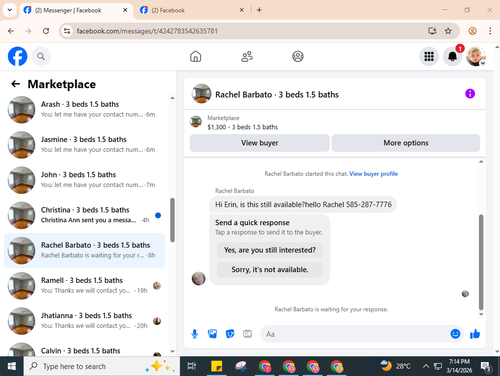Go back in browser history
The height and width of the screenshot is (376, 500).
11,31
